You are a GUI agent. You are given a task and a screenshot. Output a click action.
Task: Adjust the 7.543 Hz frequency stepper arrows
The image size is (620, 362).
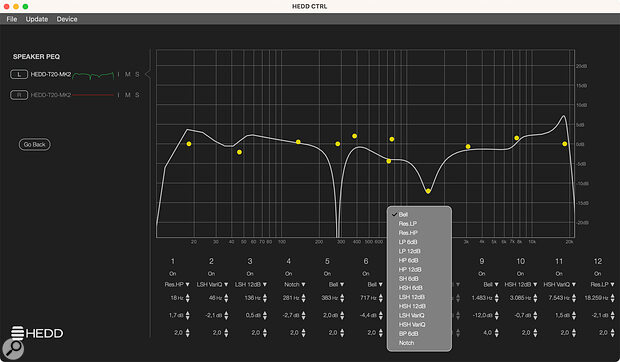[574, 298]
